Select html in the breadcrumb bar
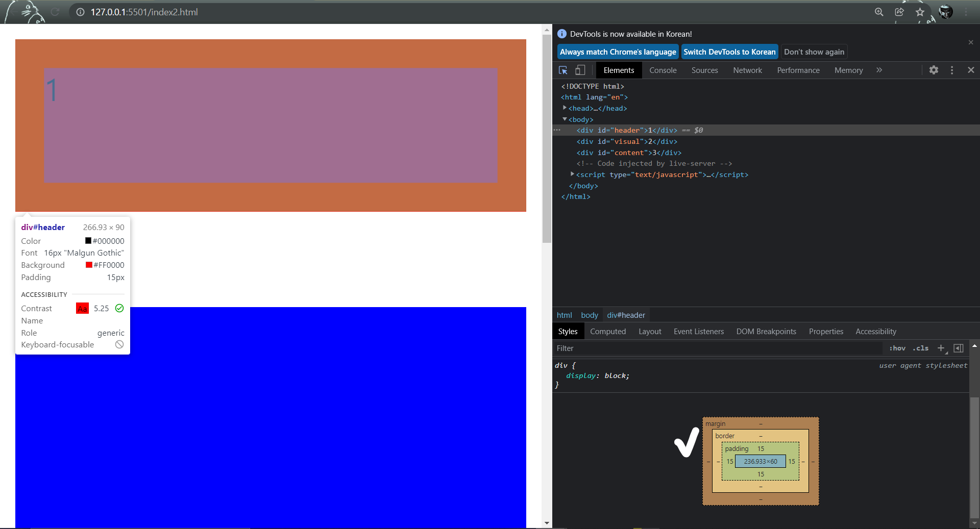The image size is (980, 529). click(x=564, y=315)
